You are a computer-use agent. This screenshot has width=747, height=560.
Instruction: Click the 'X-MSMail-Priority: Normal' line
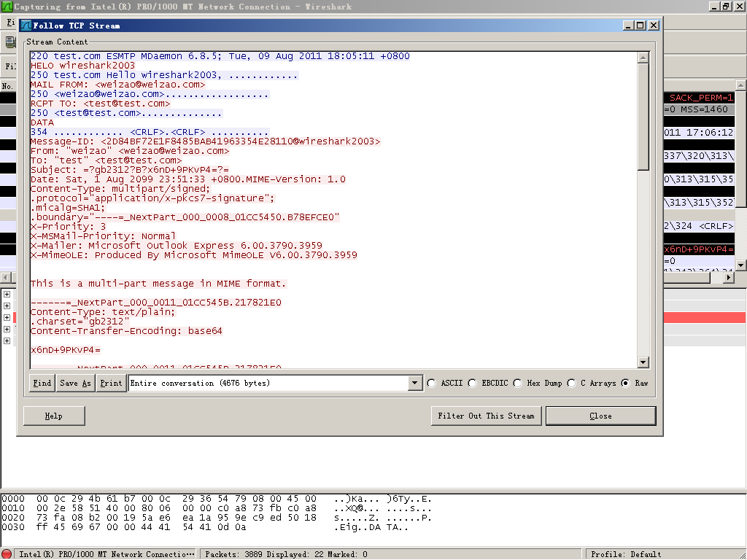[104, 236]
